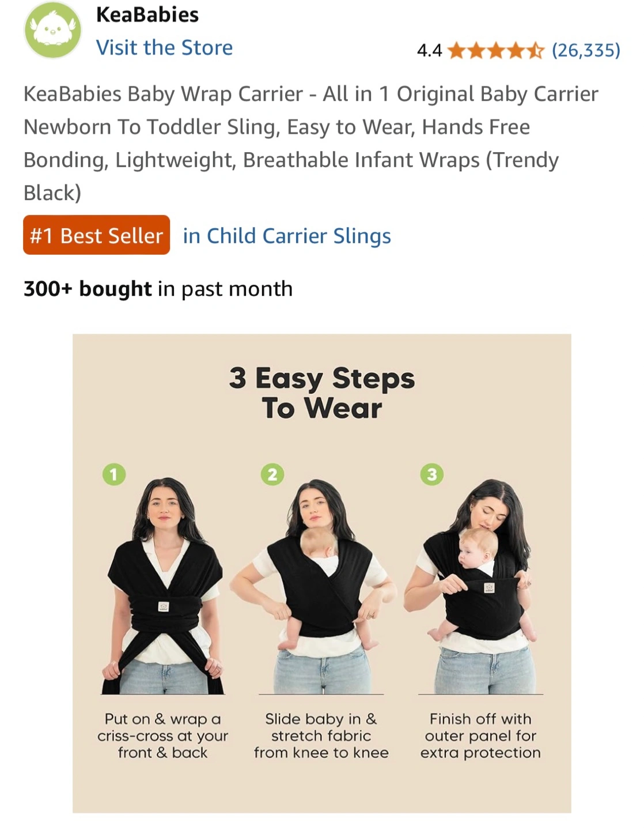Click the green step 3 circle icon
Image resolution: width=644 pixels, height=830 pixels.
pyautogui.click(x=432, y=474)
